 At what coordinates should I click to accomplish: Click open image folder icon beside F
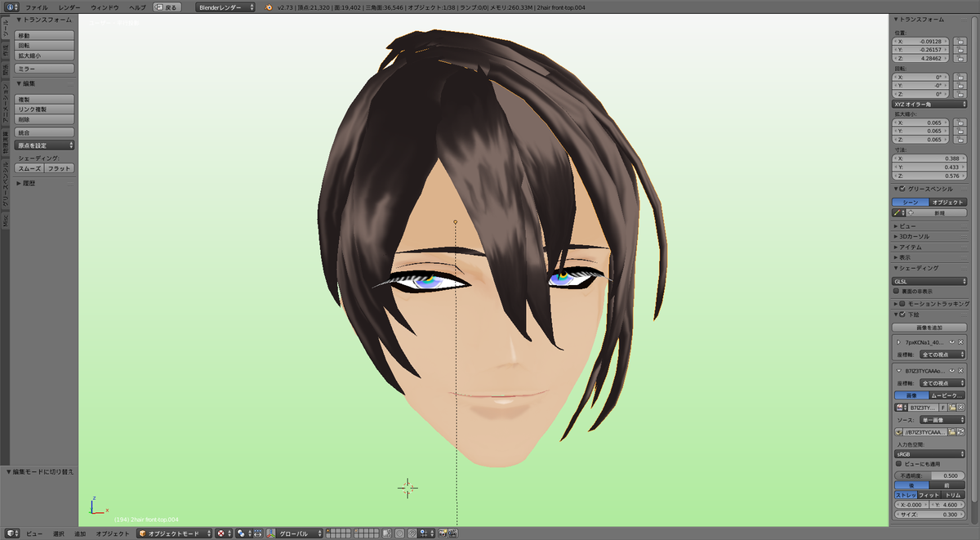pyautogui.click(x=951, y=408)
